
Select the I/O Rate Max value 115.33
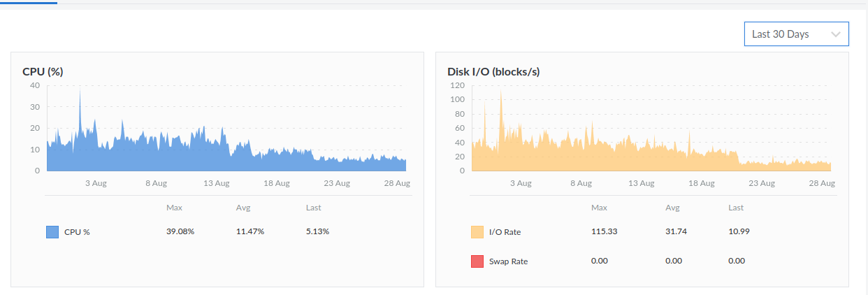click(604, 231)
